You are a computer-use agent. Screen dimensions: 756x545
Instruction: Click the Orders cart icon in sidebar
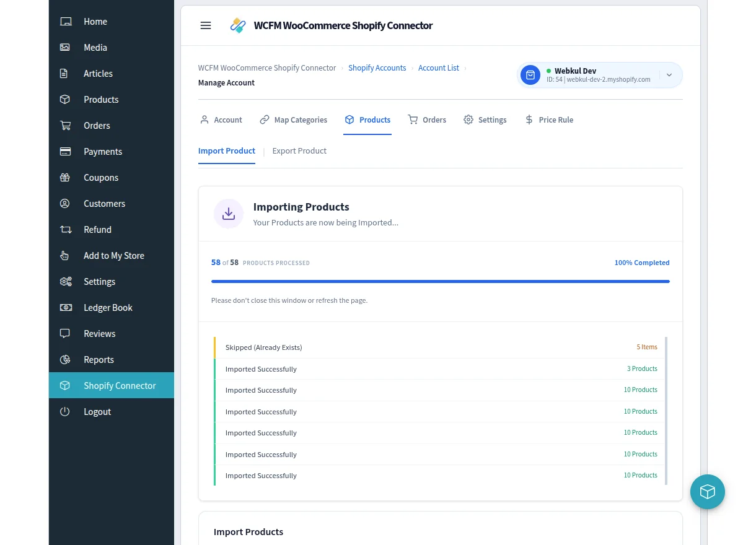point(65,126)
